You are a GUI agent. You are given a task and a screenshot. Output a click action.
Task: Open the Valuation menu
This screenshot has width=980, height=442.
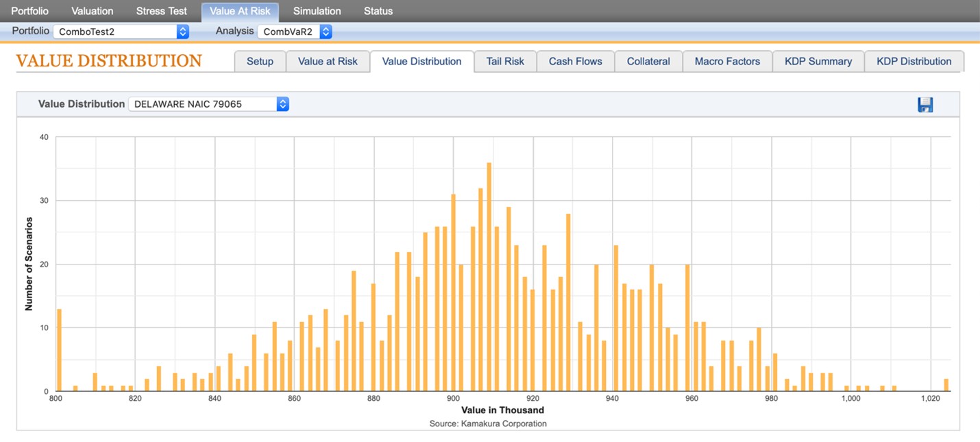[93, 11]
